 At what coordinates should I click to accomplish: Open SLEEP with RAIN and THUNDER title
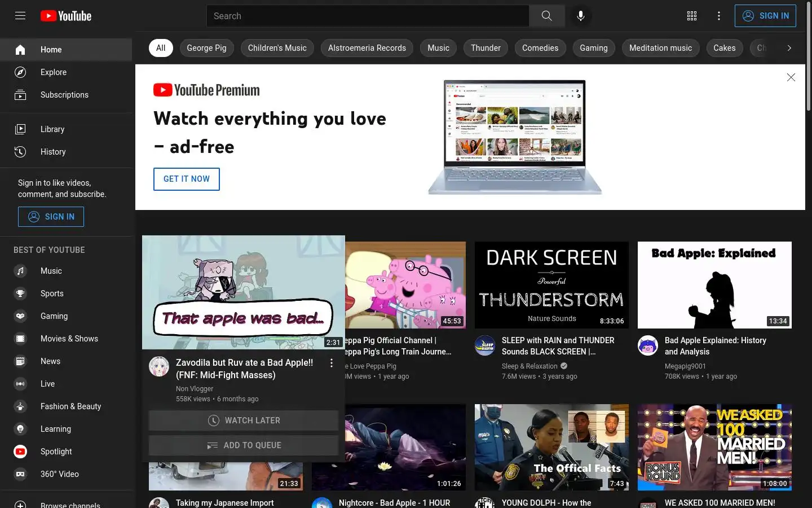tap(558, 346)
